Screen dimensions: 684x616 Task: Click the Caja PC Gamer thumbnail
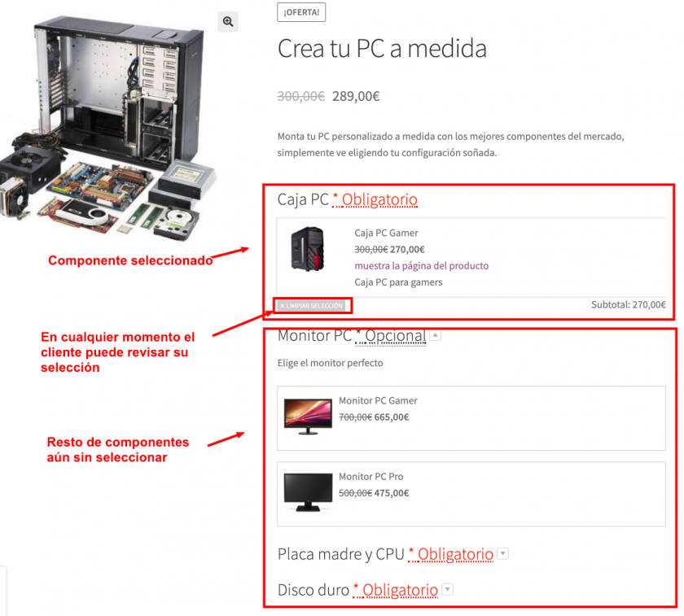308,249
